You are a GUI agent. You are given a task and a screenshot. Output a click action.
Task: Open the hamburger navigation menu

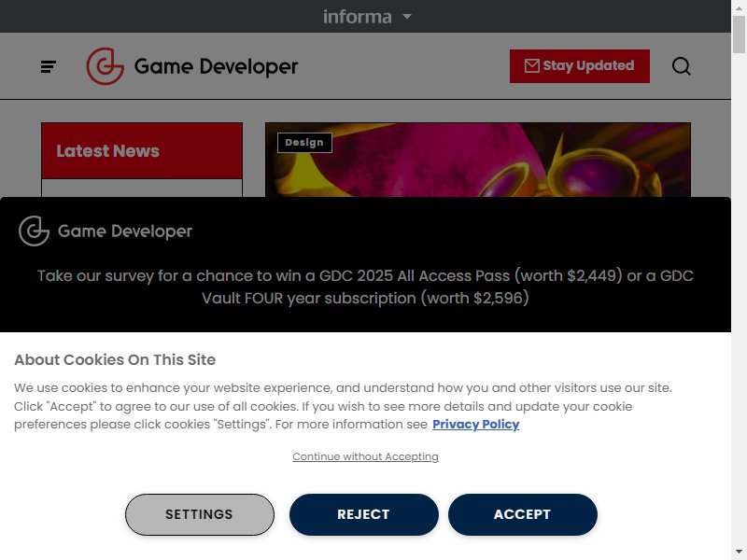pos(49,66)
